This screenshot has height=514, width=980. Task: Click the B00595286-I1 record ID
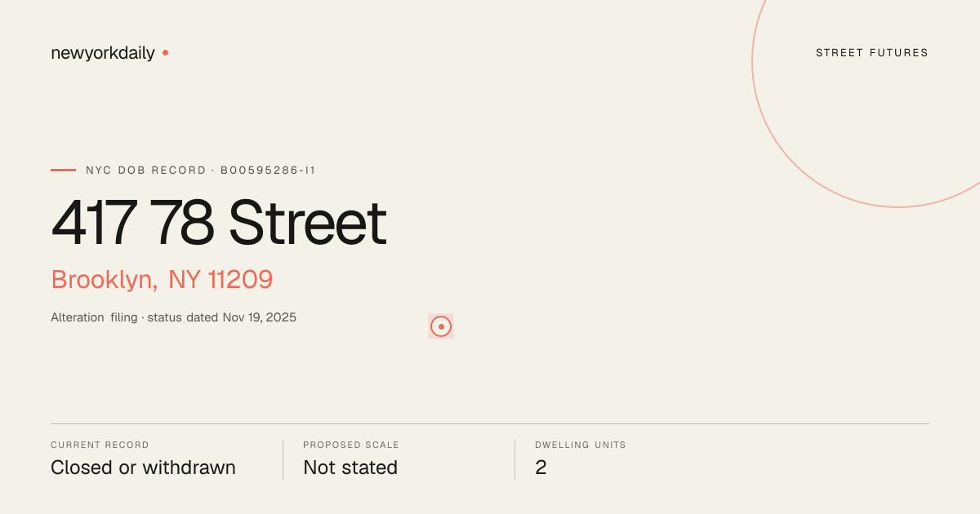[268, 171]
